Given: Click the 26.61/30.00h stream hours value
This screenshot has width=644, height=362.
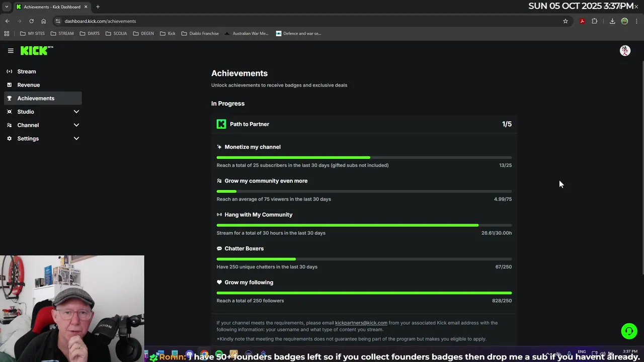Looking at the screenshot, I should (x=497, y=233).
